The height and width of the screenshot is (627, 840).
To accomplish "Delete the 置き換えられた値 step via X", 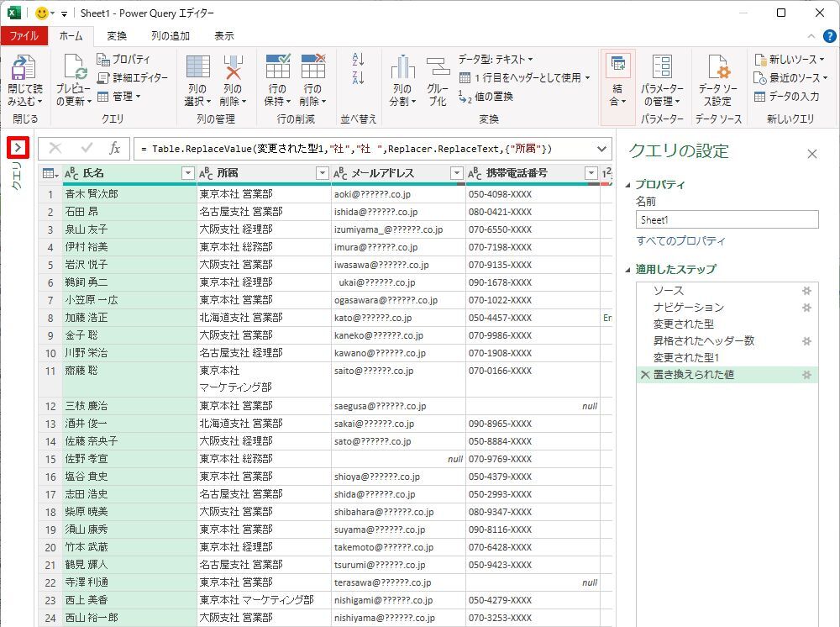I will [645, 375].
